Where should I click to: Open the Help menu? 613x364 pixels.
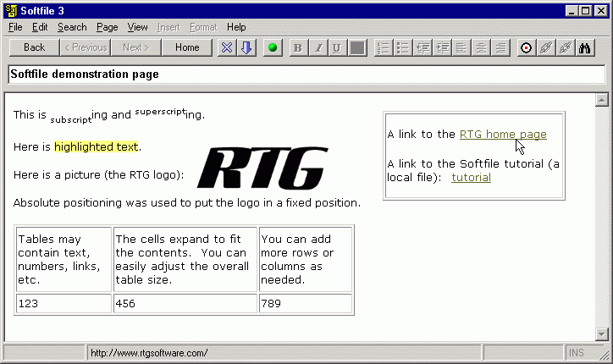[x=236, y=27]
